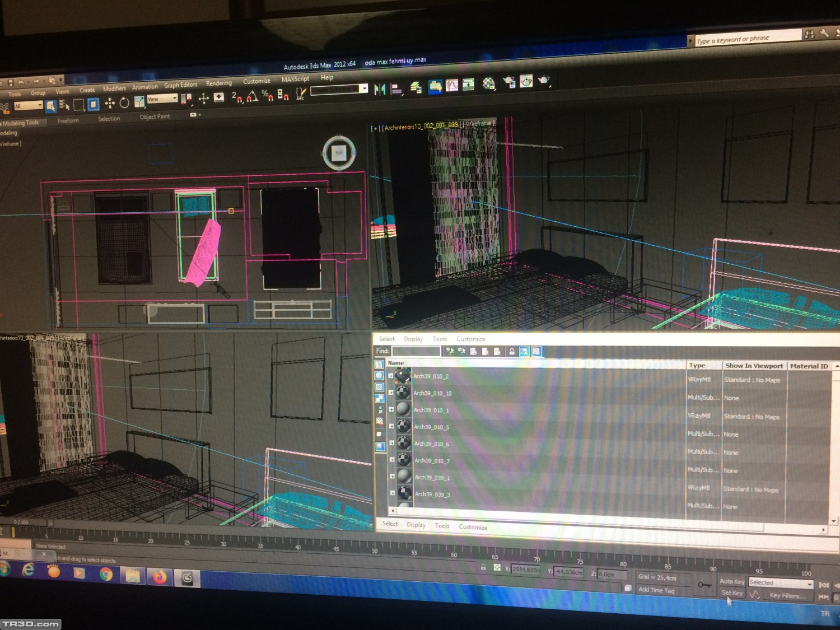Toggle Auto Key animation mode
Screen dimensions: 840x630
731,581
